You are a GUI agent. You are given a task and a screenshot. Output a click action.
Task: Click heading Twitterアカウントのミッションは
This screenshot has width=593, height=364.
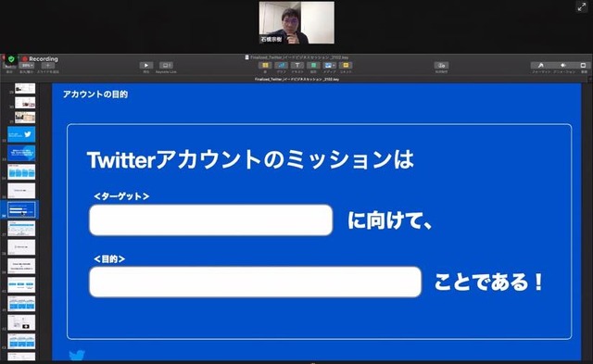click(x=250, y=159)
